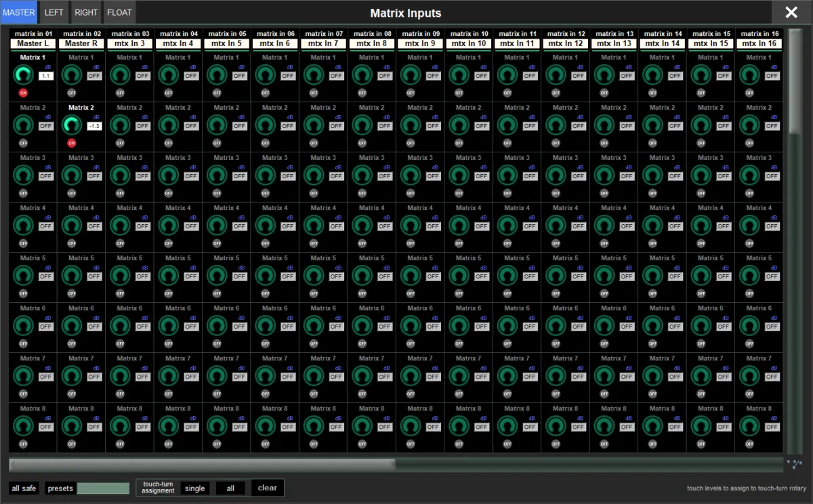Enable Matrix 6 send for mtx In 12
This screenshot has width=813, height=504.
click(556, 343)
